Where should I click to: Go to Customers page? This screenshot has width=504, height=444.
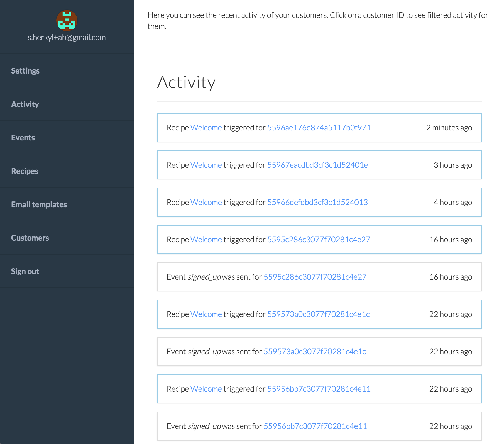click(30, 238)
